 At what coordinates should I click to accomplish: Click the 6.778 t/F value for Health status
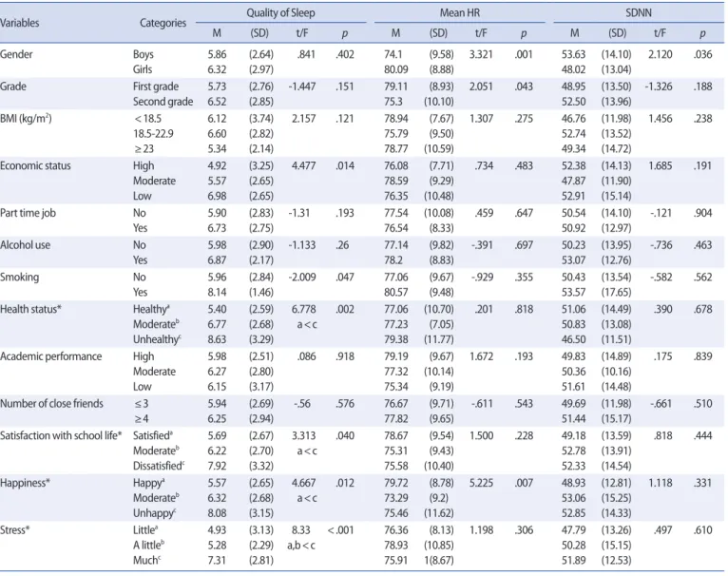coord(303,309)
